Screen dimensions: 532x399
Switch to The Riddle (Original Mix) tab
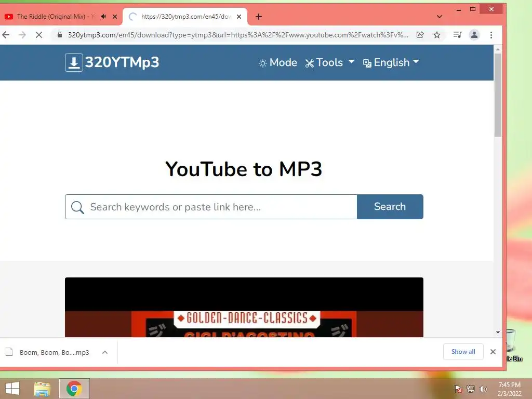point(56,16)
